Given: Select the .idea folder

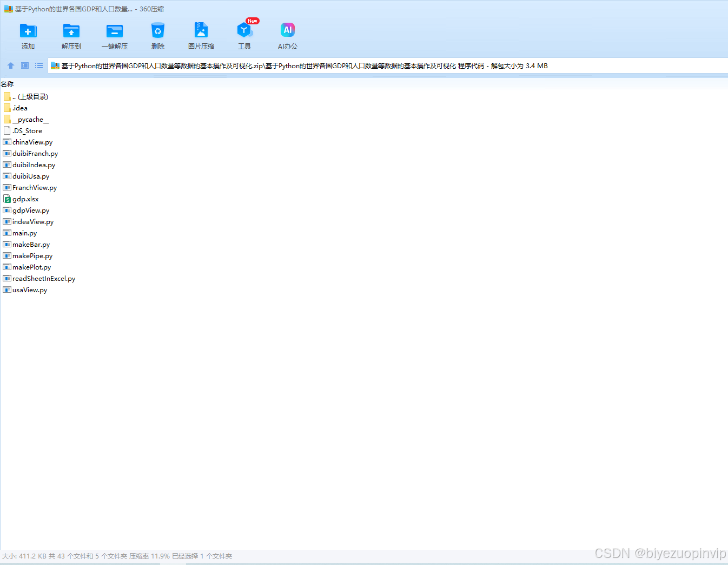Looking at the screenshot, I should 16,108.
